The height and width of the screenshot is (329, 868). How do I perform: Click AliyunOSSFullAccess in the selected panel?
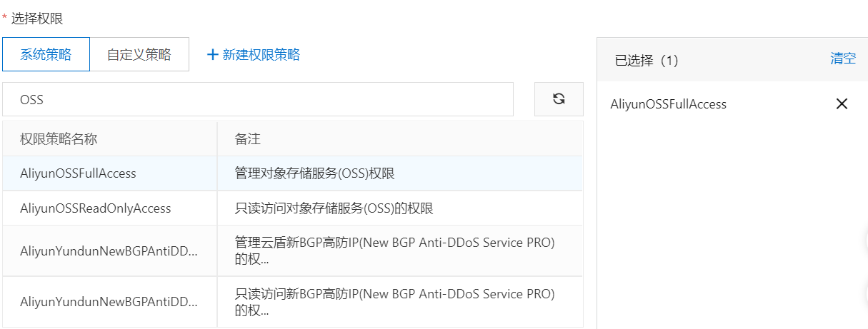click(668, 104)
